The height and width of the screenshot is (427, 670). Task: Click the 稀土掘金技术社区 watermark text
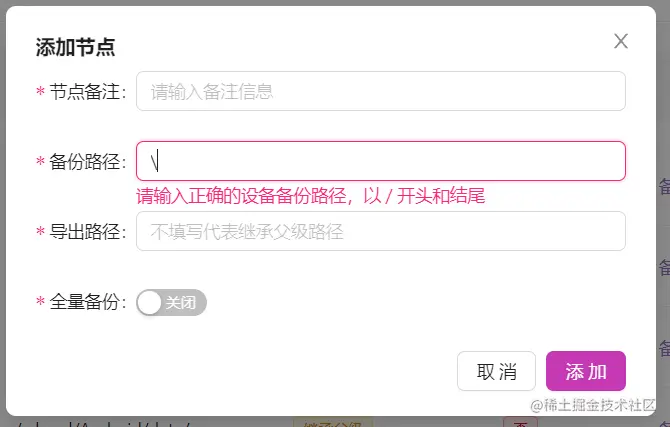tap(599, 404)
